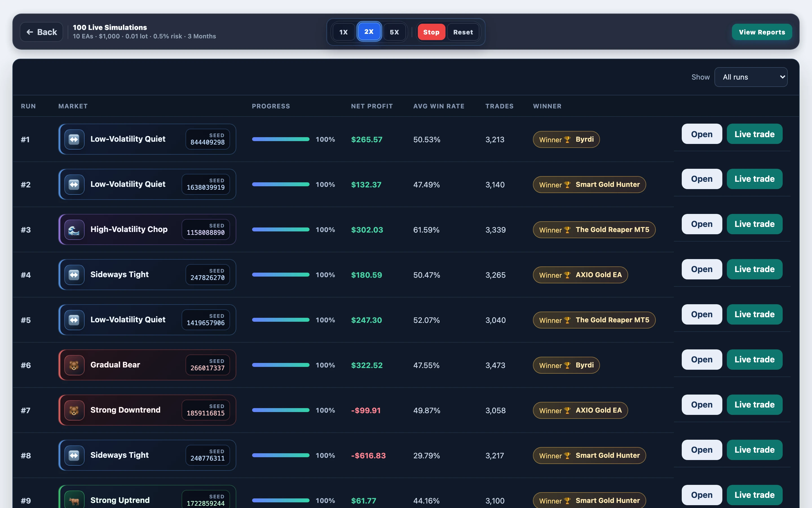Switch simulation speed to 5X
The width and height of the screenshot is (812, 508).
(x=395, y=32)
